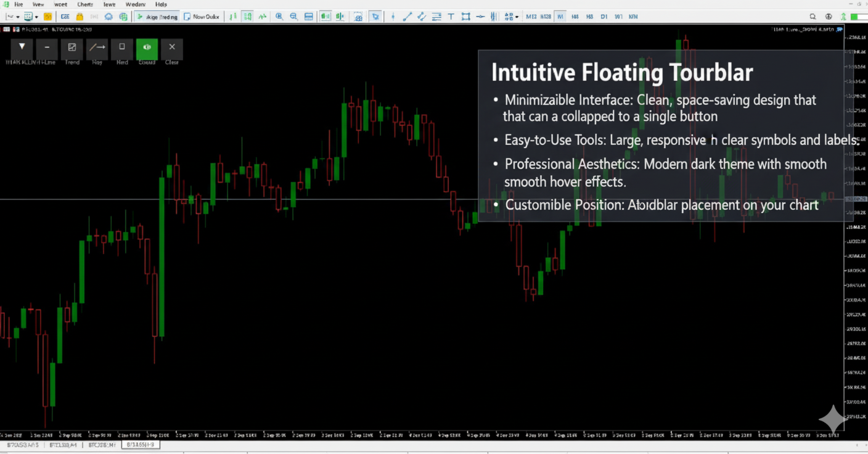Toggle the algo trading button with green icon

157,17
